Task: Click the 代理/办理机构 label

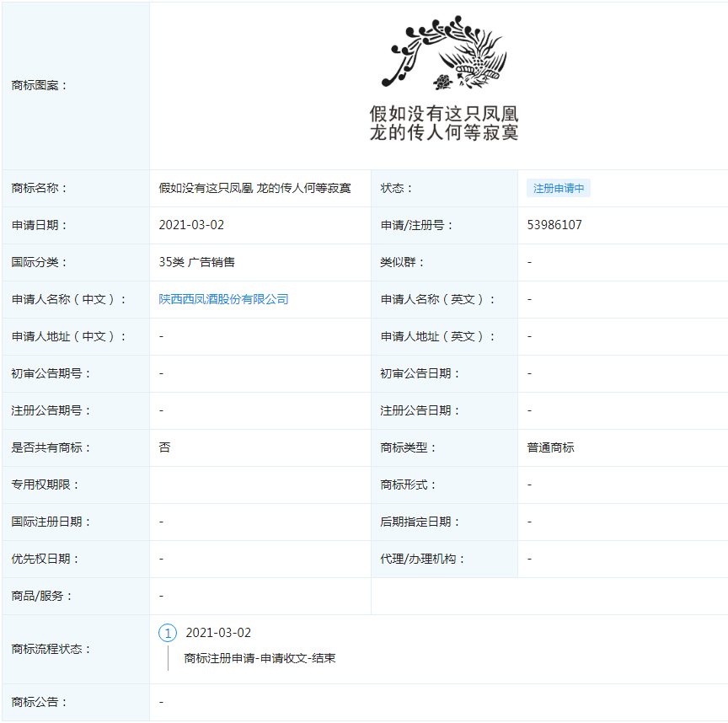Action: pyautogui.click(x=422, y=559)
